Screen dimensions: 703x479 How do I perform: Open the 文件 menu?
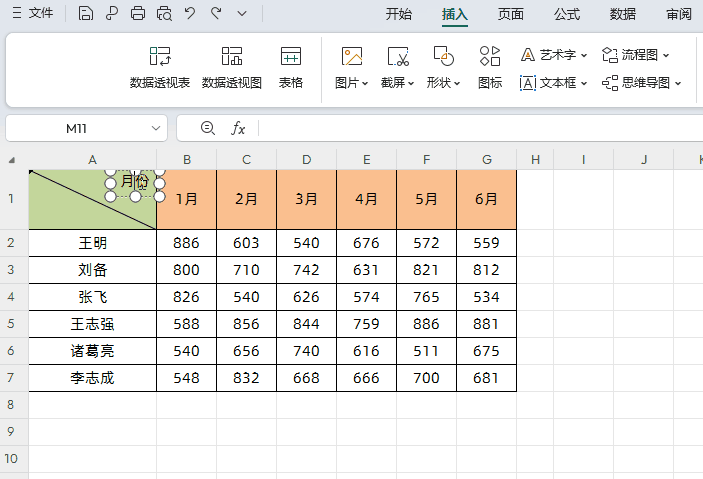click(33, 14)
